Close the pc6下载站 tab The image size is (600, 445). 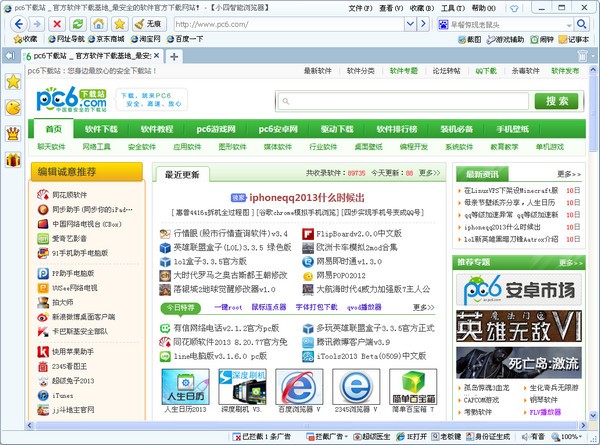click(x=157, y=56)
